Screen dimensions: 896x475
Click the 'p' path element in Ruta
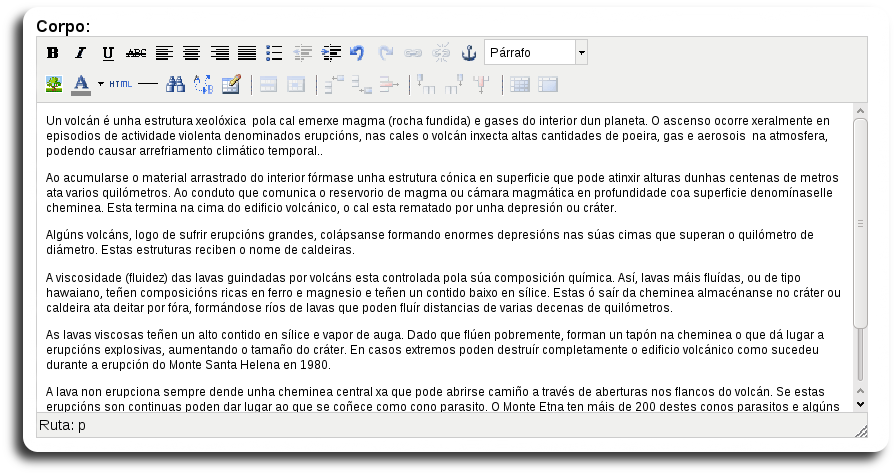pyautogui.click(x=82, y=426)
